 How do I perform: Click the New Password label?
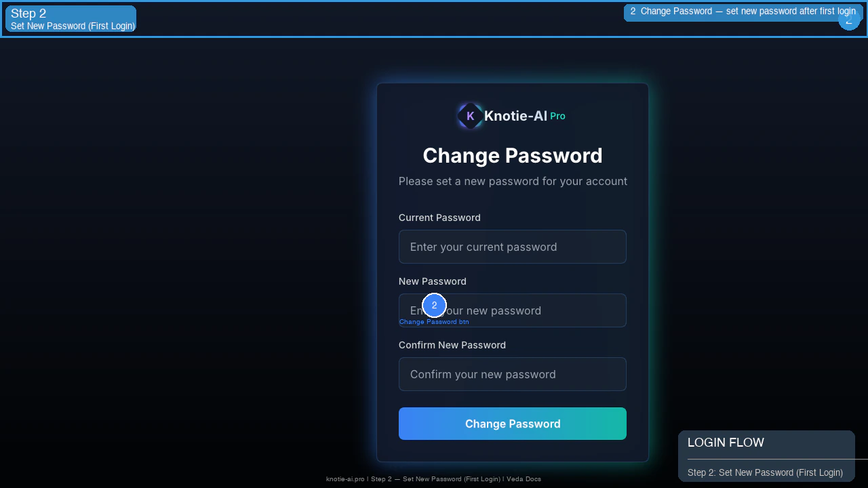433,281
